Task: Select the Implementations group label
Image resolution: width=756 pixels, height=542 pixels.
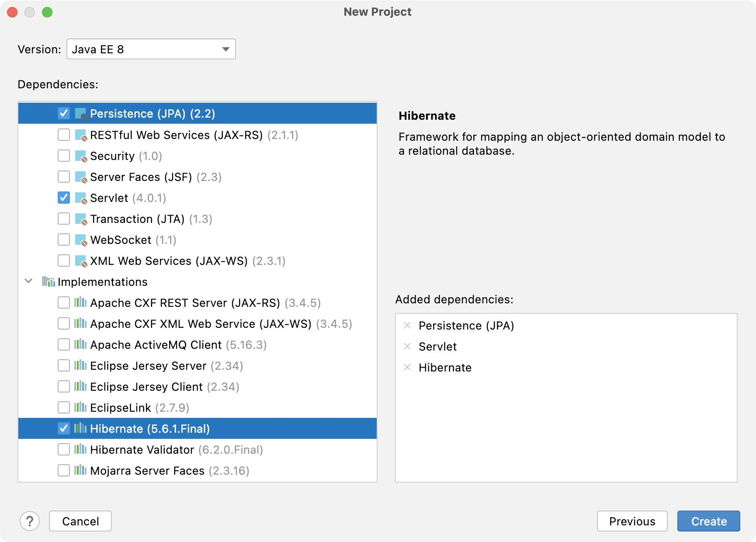Action: pos(103,282)
